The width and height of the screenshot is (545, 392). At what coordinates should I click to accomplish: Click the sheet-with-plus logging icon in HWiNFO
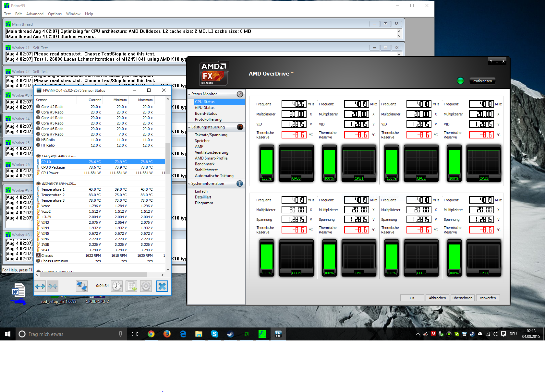pos(132,286)
